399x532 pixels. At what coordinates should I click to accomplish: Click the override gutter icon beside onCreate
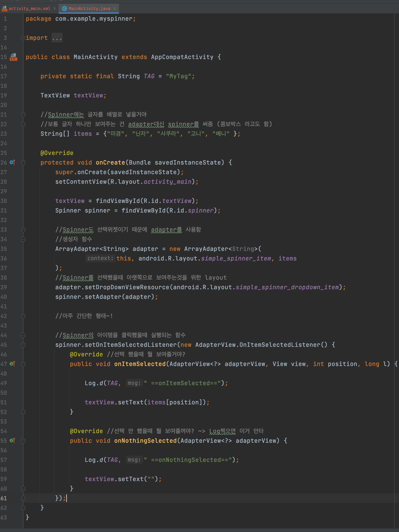click(13, 163)
